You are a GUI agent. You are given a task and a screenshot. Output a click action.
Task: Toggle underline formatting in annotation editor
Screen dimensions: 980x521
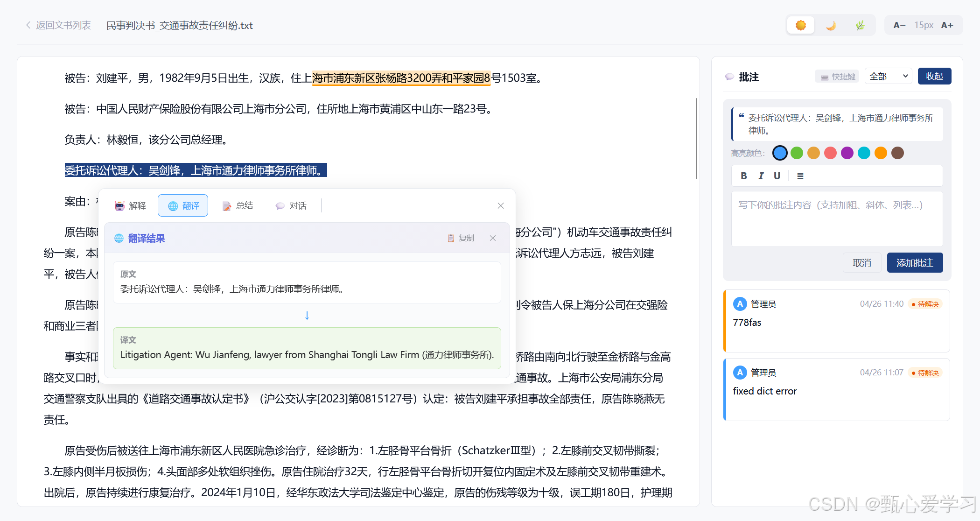777,176
